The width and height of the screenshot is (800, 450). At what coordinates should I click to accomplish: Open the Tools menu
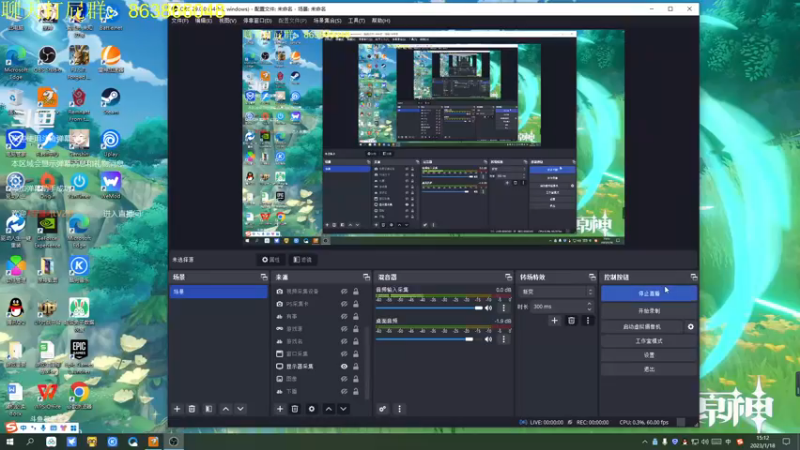tap(356, 20)
